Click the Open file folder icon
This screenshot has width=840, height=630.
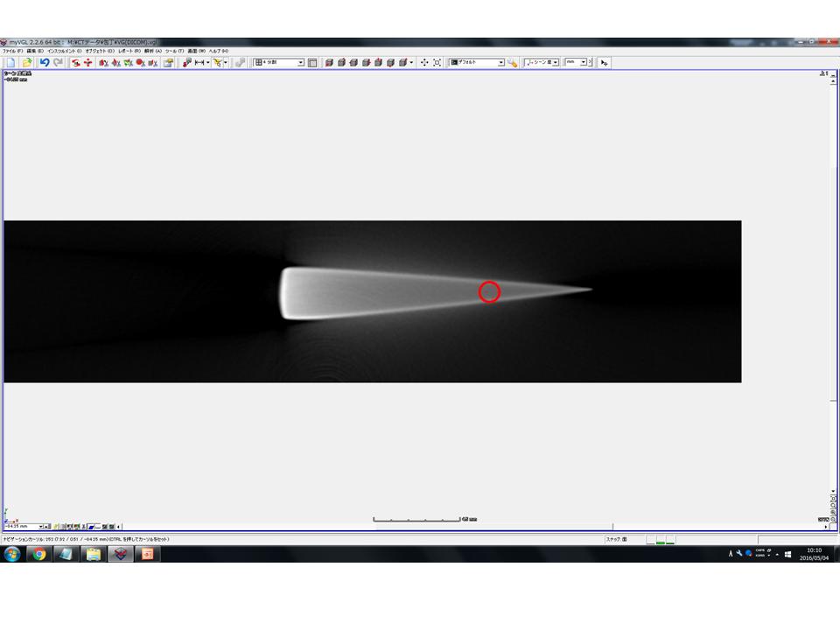click(x=26, y=63)
